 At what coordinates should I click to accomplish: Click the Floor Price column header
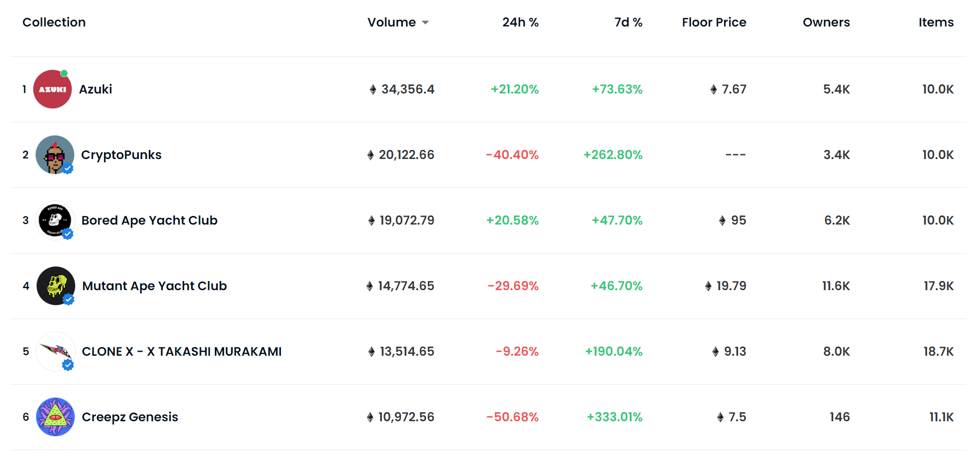[x=714, y=23]
